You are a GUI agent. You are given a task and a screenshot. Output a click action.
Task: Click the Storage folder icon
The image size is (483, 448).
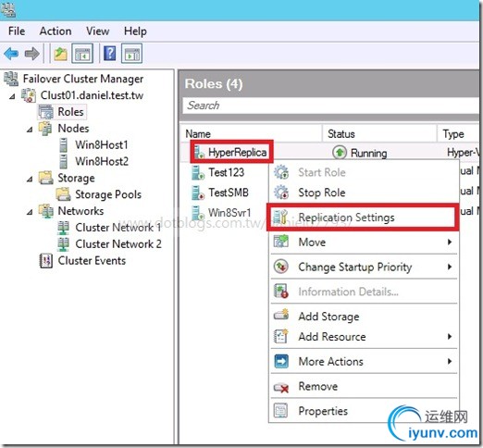click(46, 178)
